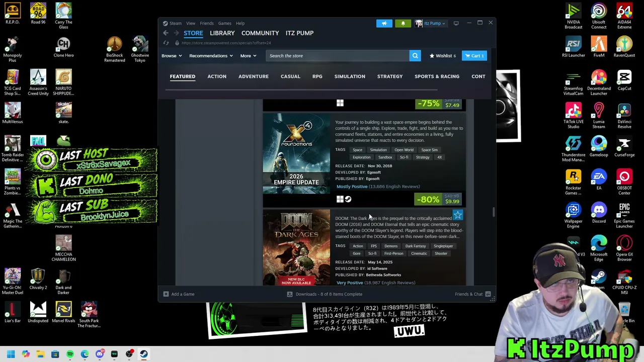
Task: Expand the Recommendations dropdown
Action: click(211, 56)
